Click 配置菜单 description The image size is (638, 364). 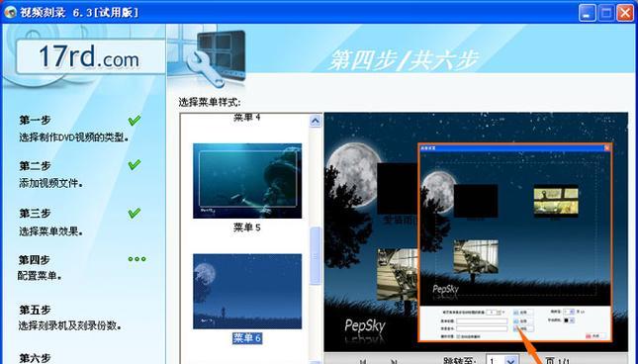click(40, 276)
